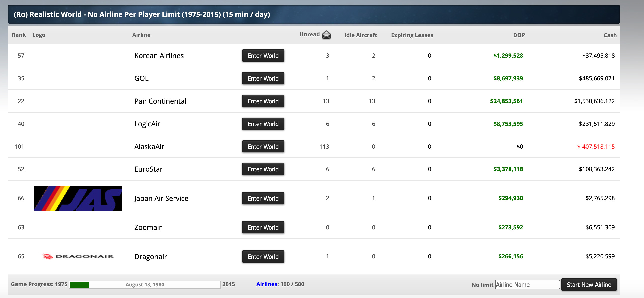Click Zoomair's DOP $273,592
This screenshot has height=298, width=644.
[x=511, y=227]
